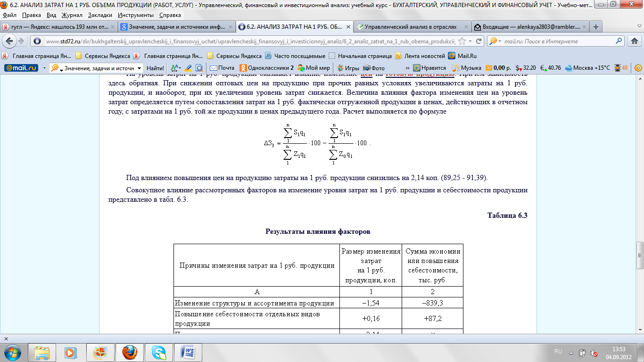This screenshot has height=362, width=644.
Task: Go to the Firefox home page icon
Action: pos(636,41)
